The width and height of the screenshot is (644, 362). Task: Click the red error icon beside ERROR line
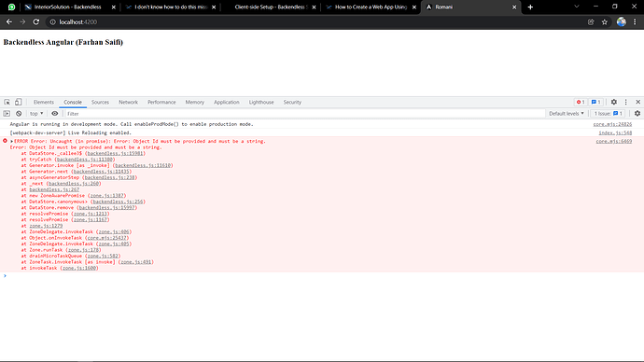pyautogui.click(x=5, y=141)
